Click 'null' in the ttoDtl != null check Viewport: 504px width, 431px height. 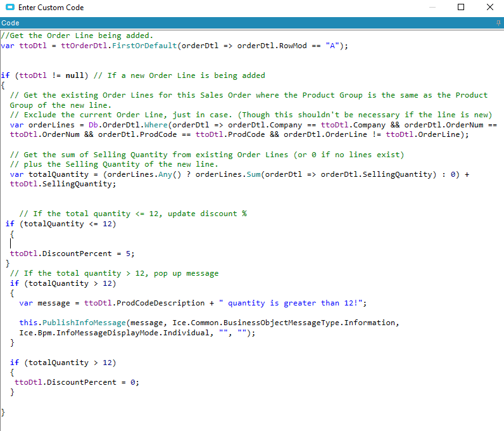point(75,75)
